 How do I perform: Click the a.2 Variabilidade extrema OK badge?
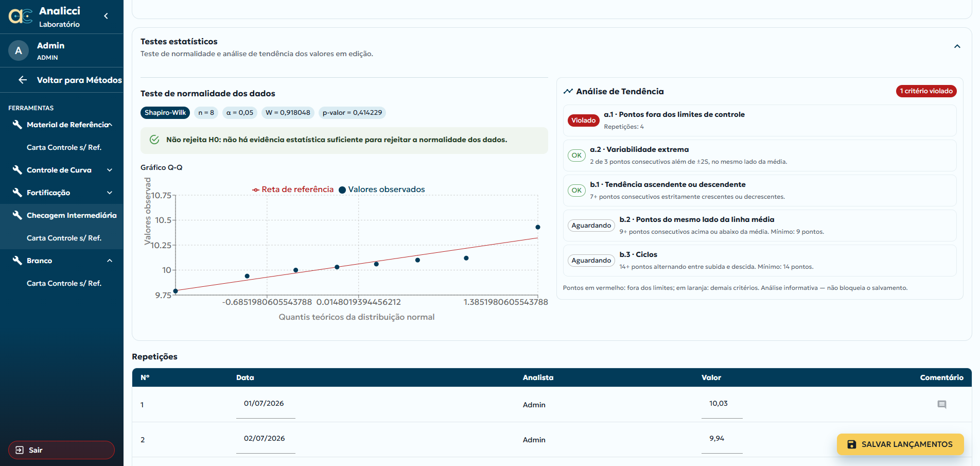pyautogui.click(x=576, y=156)
